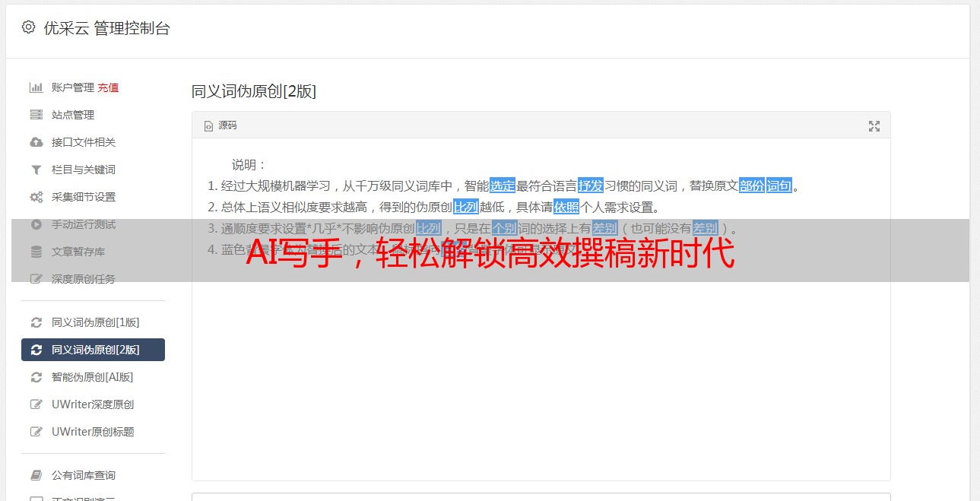Viewport: 980px width, 501px height.
Task: Click the 公有词库查询 book icon
Action: click(x=36, y=475)
